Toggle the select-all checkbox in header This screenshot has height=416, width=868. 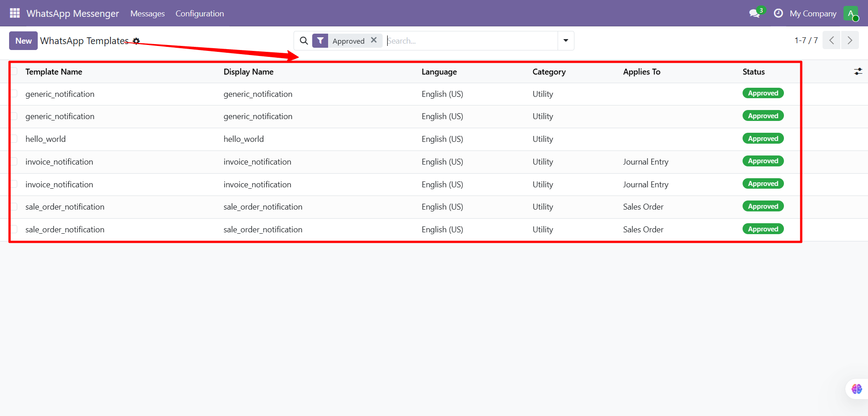point(14,71)
